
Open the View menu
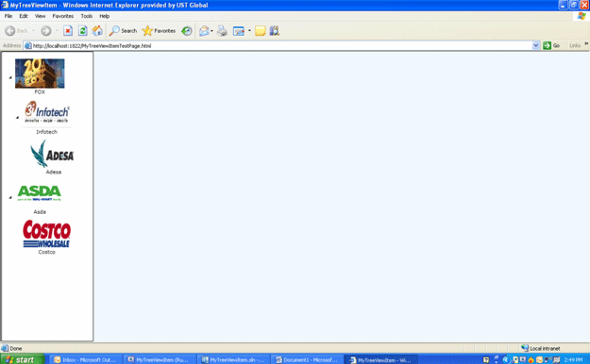click(40, 16)
